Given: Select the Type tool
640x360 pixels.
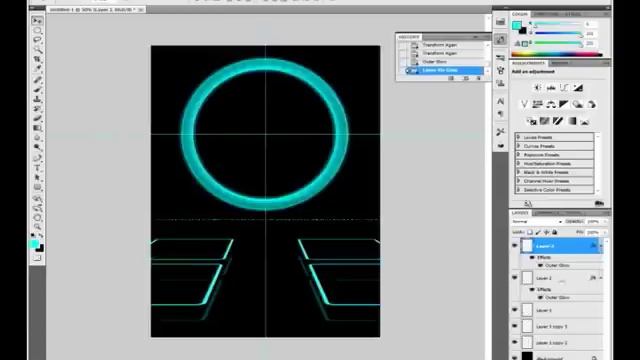Looking at the screenshot, I should (x=37, y=168).
